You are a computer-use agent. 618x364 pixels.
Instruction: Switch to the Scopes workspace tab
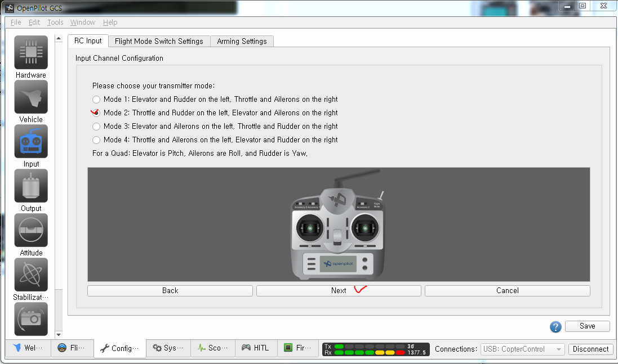213,348
